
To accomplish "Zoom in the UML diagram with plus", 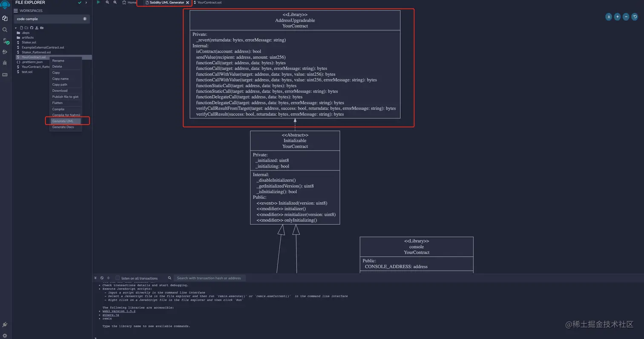I will [x=617, y=17].
